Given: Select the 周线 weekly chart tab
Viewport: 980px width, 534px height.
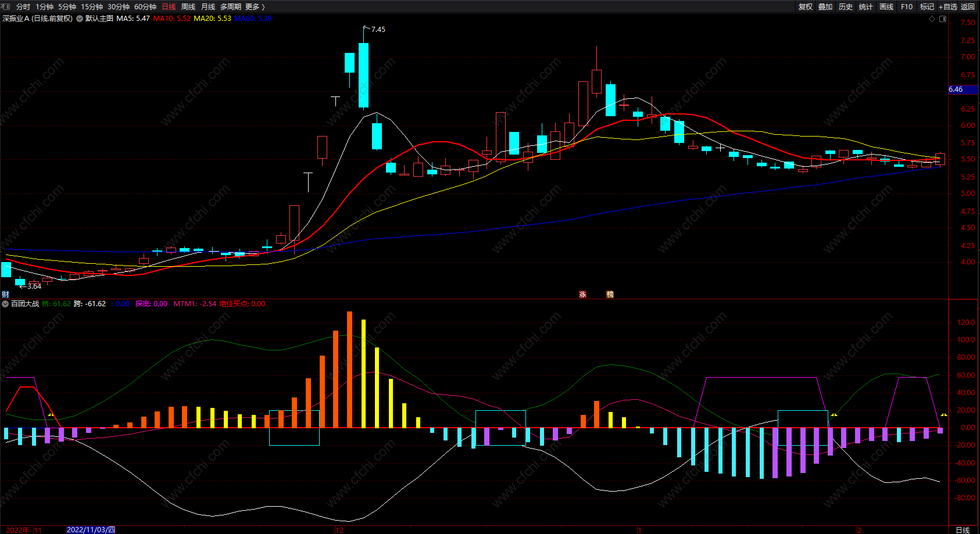Looking at the screenshot, I should tap(188, 7).
